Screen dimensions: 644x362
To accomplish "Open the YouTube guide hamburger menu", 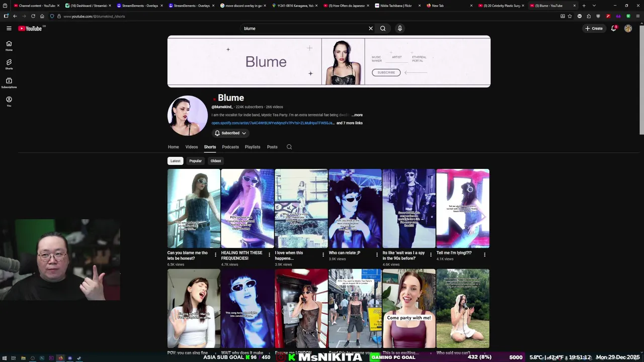I will tap(9, 28).
